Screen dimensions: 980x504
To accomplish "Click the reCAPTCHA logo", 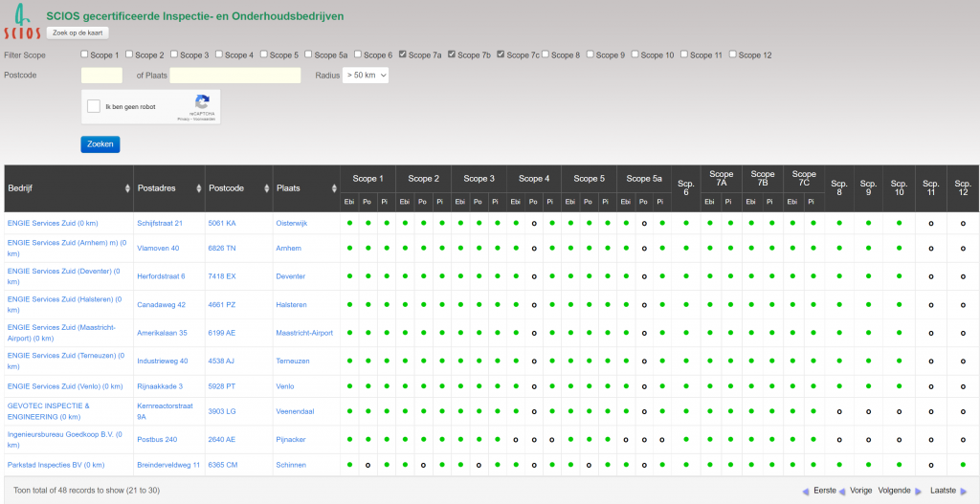I will pyautogui.click(x=202, y=102).
